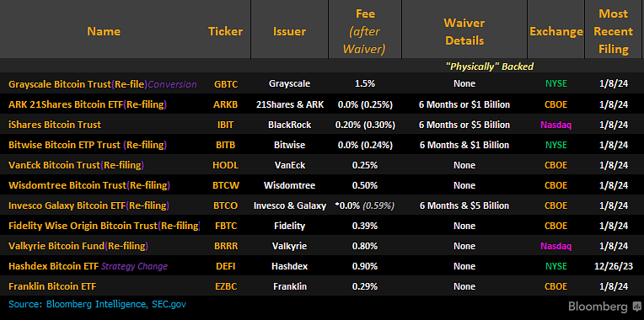The width and height of the screenshot is (644, 320).
Task: Select Hashdex Bitcoin ETF name
Action: tap(53, 266)
